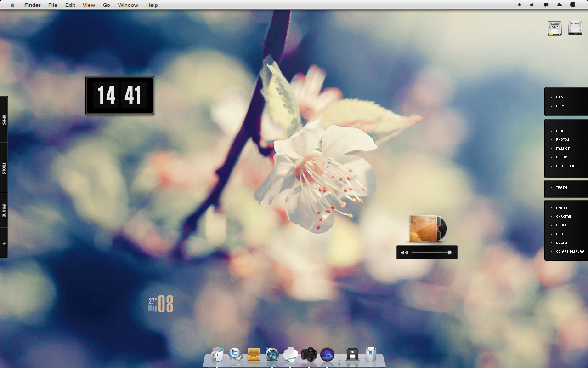Open the Trash can in the dock
Image resolution: width=588 pixels, height=368 pixels.
[371, 355]
